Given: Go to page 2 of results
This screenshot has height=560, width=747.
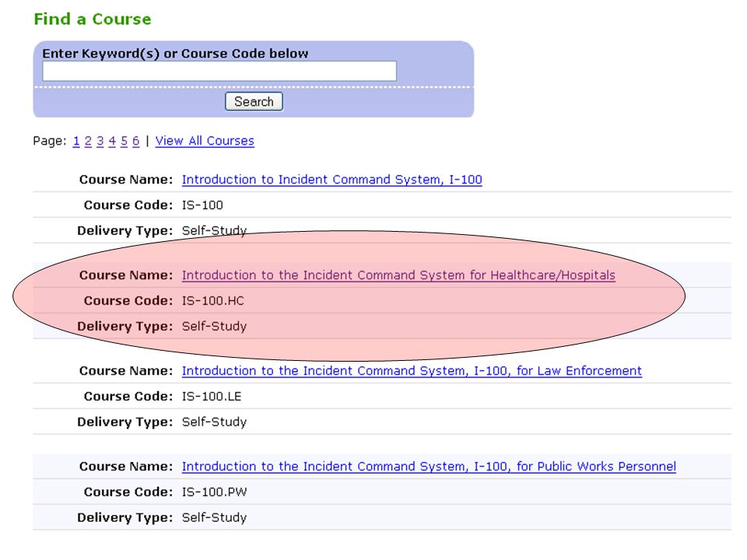Looking at the screenshot, I should click(x=88, y=141).
